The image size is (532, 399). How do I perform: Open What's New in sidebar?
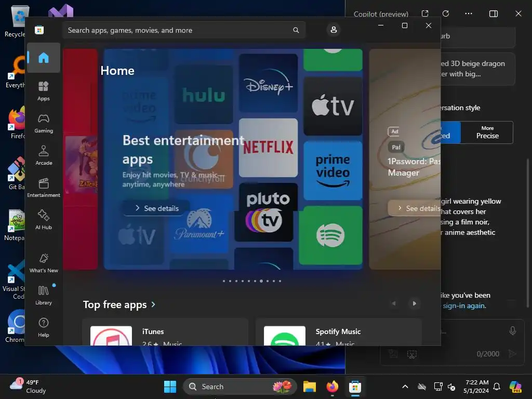44,263
